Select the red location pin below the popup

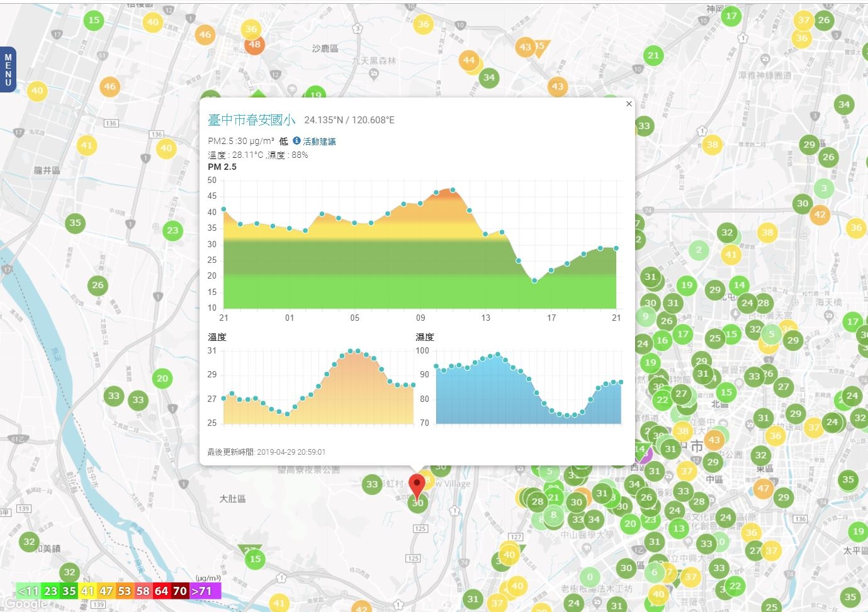pyautogui.click(x=417, y=487)
